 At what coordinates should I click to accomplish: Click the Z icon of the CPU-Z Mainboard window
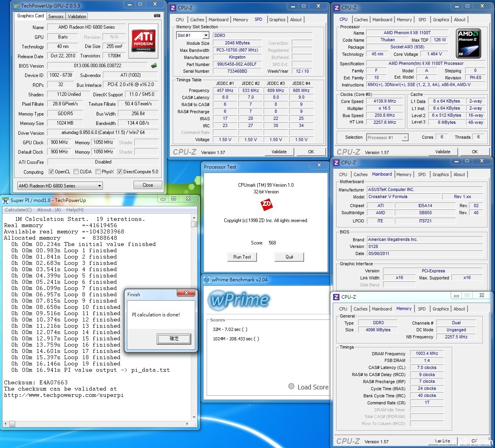[x=337, y=162]
